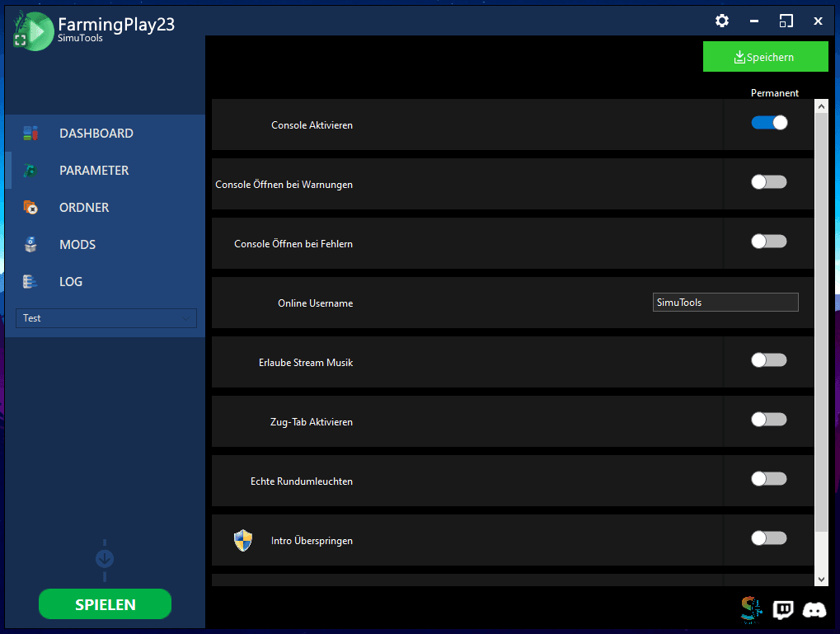Click the green Speichern button

[x=766, y=57]
